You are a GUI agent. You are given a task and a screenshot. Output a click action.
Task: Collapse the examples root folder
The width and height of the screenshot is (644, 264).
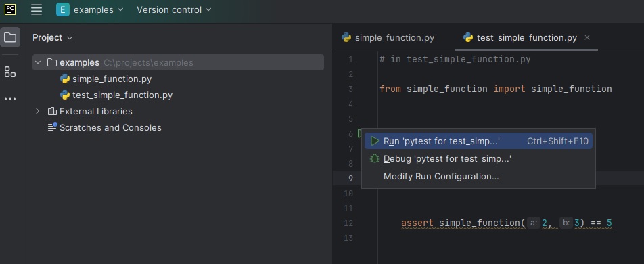(38, 62)
